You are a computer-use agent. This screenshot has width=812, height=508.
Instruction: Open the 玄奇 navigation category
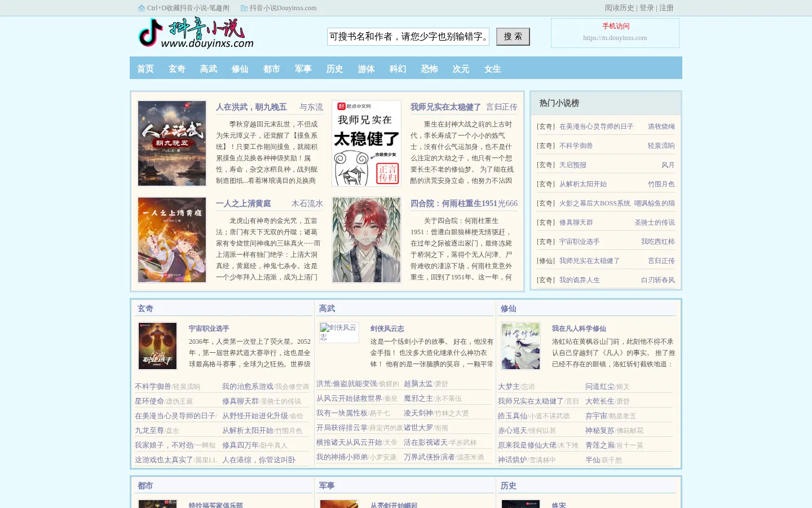(177, 68)
